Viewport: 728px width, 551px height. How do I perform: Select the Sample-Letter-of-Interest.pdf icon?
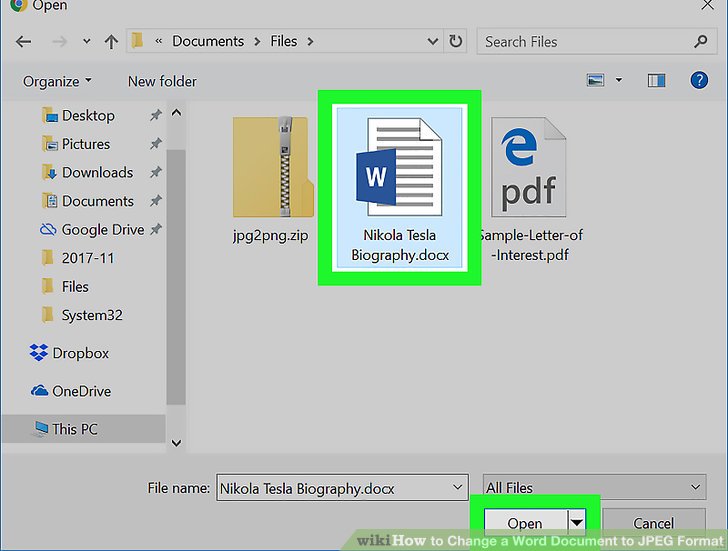pyautogui.click(x=529, y=167)
